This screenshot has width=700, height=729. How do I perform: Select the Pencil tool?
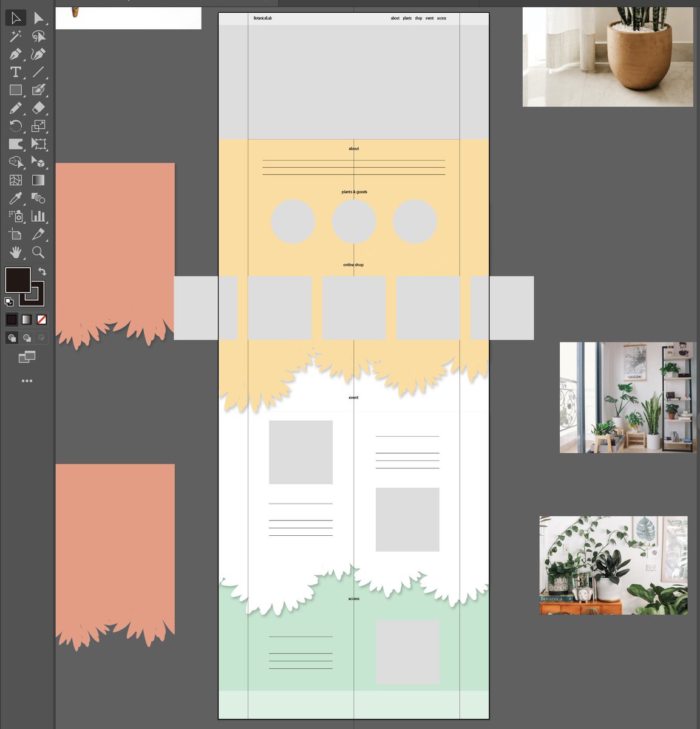16,108
